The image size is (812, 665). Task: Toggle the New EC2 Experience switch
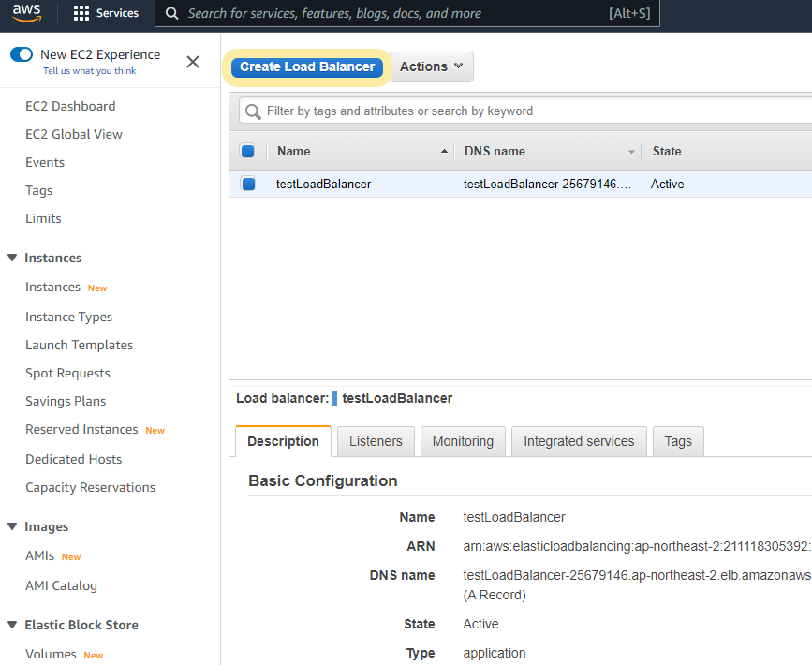click(x=22, y=54)
